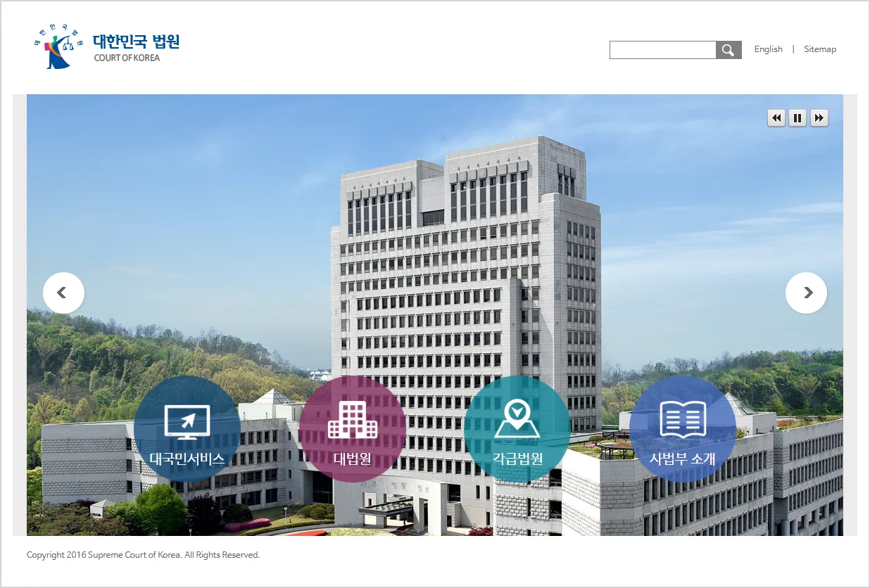Screen dimensions: 870x588
Task: Open the 사법부 소개 circle menu
Action: coord(682,429)
